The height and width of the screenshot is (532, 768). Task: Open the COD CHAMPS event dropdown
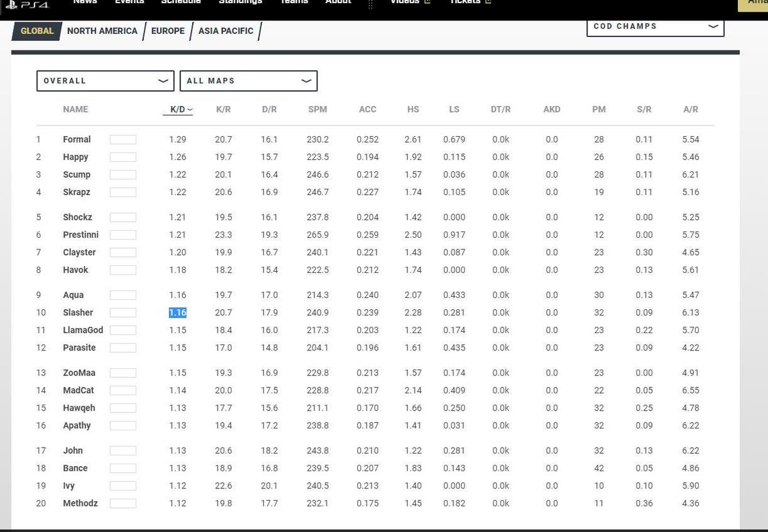pos(655,26)
